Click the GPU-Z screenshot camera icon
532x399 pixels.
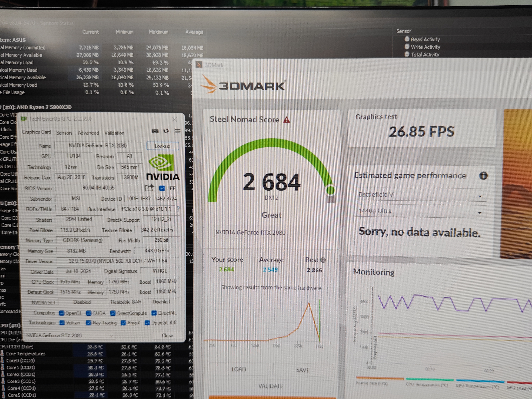pos(155,131)
